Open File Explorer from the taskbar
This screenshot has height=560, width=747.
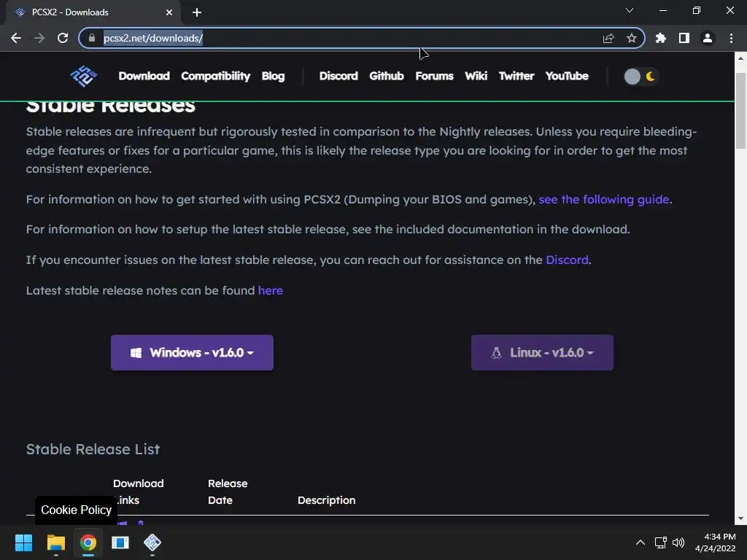click(x=55, y=542)
